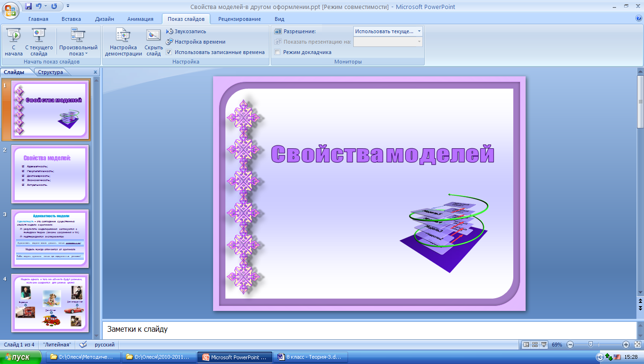Click Скрыть слайд hide slide icon
644x364 pixels.
point(153,42)
